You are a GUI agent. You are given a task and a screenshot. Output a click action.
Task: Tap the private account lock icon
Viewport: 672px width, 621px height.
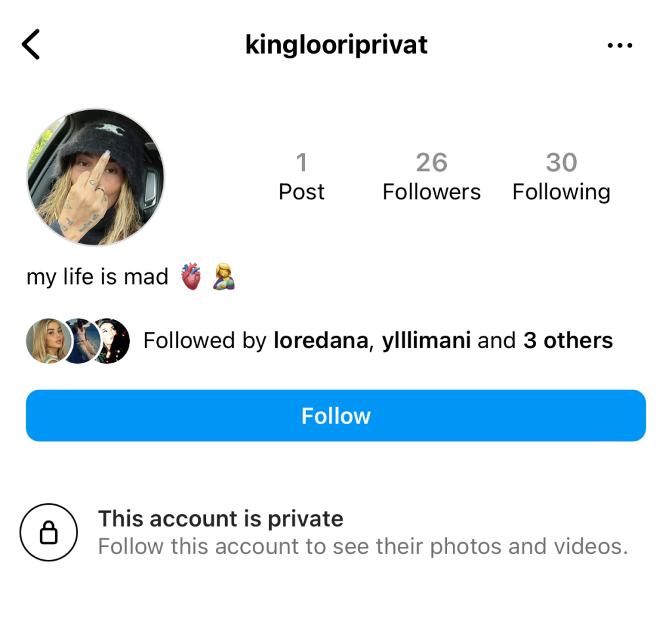[49, 532]
